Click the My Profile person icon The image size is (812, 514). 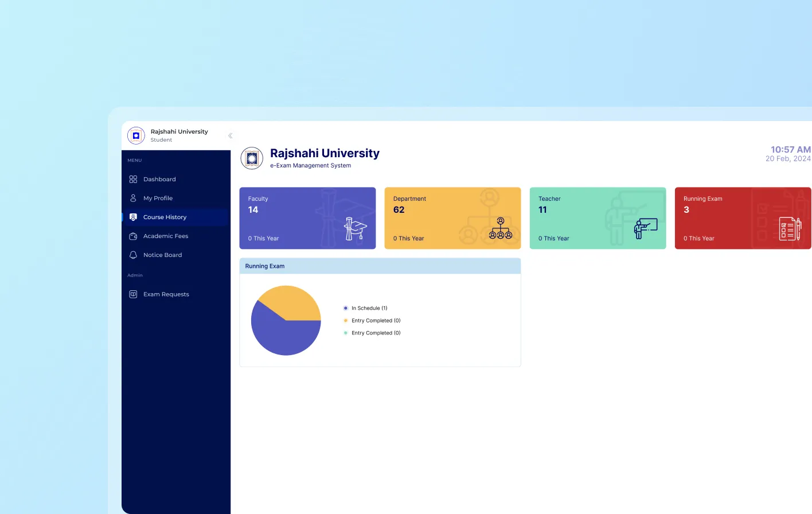(133, 198)
